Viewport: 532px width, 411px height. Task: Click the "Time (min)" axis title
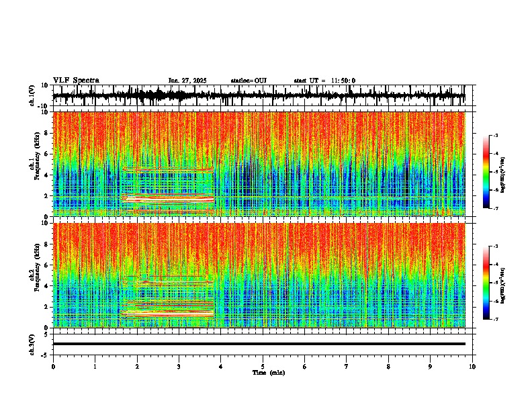coord(269,373)
